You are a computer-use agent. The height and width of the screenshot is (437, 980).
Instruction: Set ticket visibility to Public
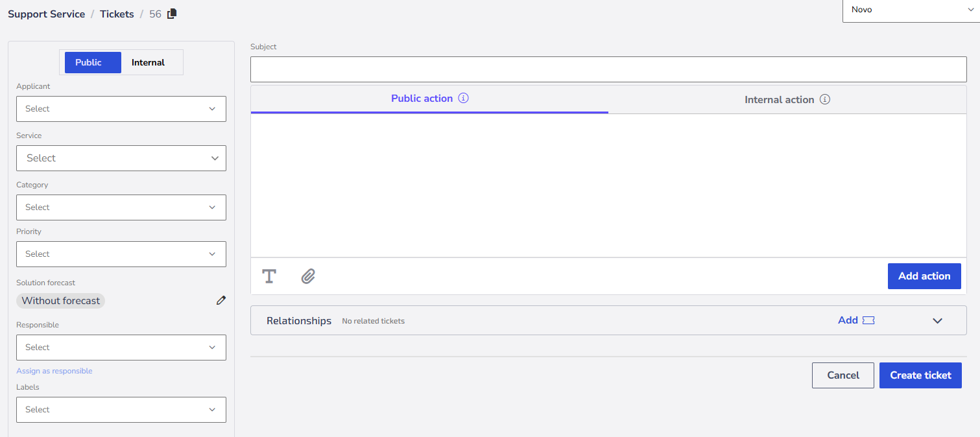coord(93,62)
